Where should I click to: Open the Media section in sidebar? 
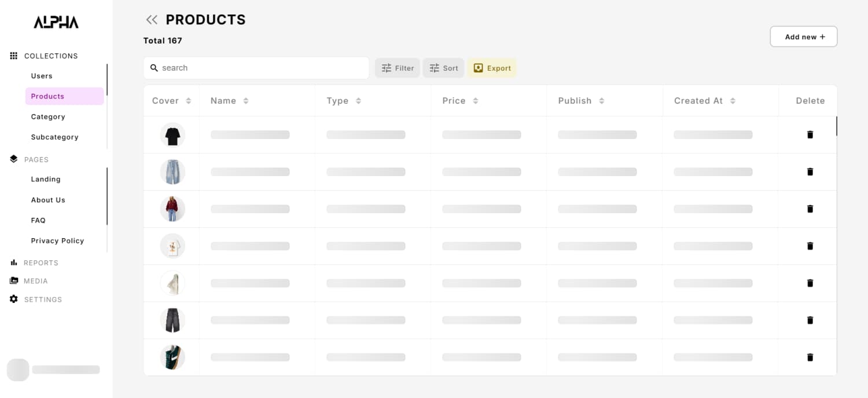coord(35,281)
